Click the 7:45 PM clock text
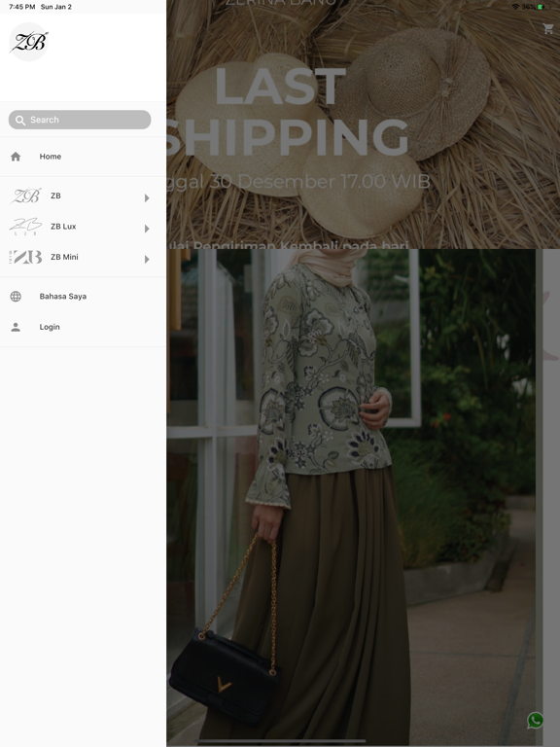This screenshot has height=747, width=560. tap(22, 7)
